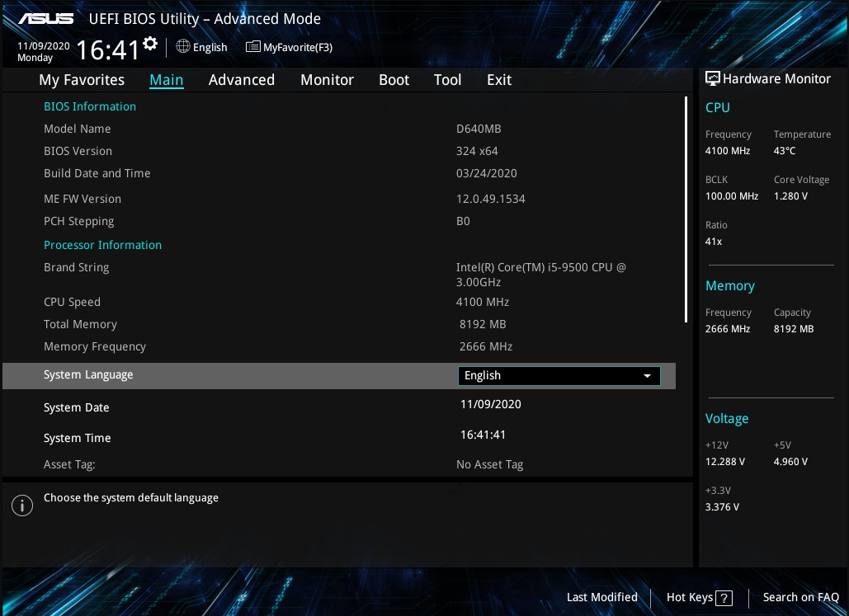Open the Boot menu
This screenshot has width=849, height=616.
394,79
